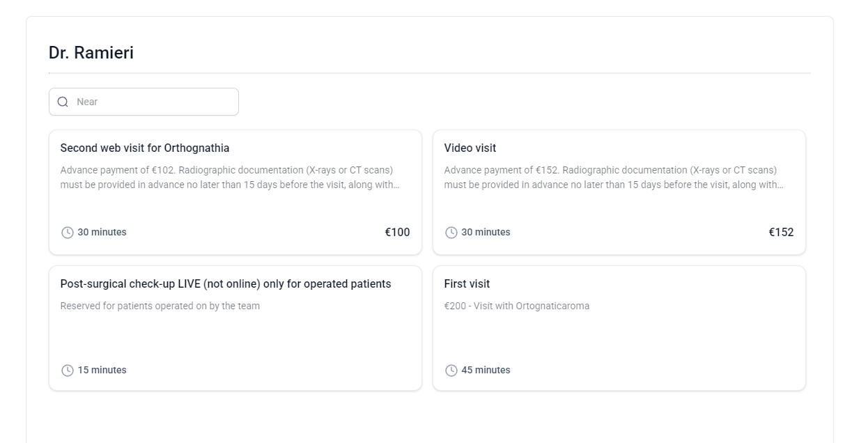
Task: Click the 45 minutes duration label
Action: [486, 371]
